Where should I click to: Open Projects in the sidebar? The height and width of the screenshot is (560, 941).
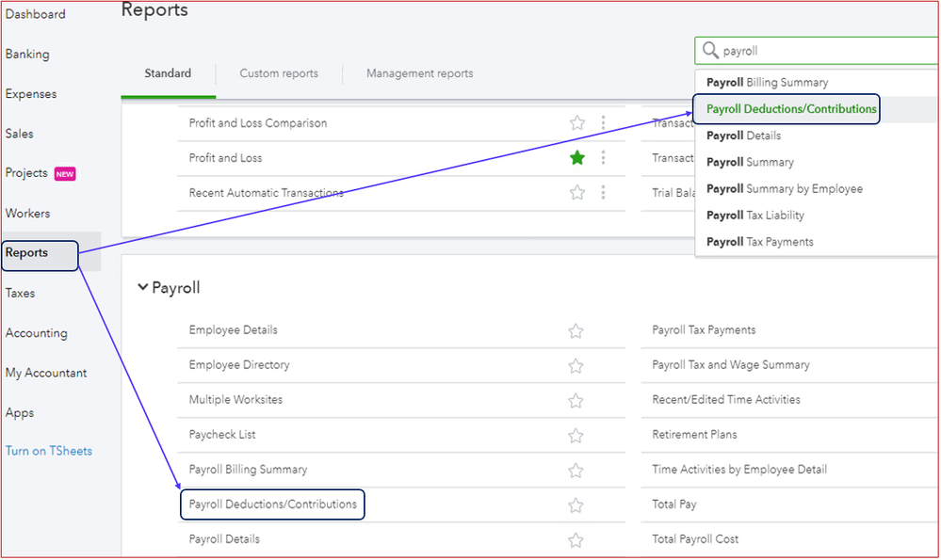point(26,172)
